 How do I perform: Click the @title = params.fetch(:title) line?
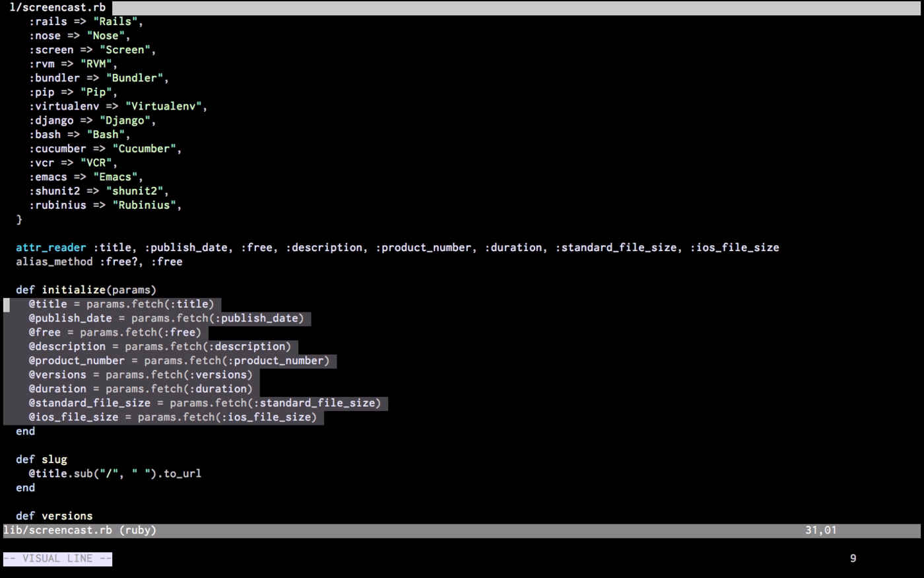click(121, 304)
